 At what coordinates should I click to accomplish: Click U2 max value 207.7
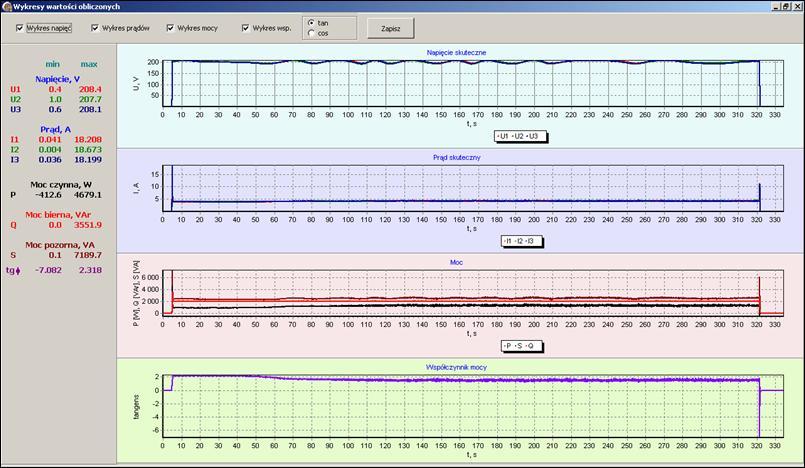[90, 99]
